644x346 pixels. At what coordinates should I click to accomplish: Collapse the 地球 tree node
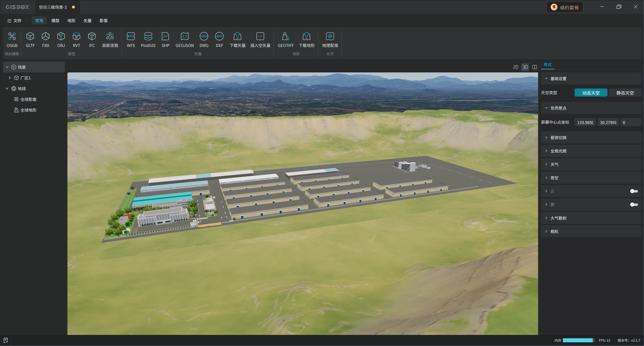click(7, 89)
